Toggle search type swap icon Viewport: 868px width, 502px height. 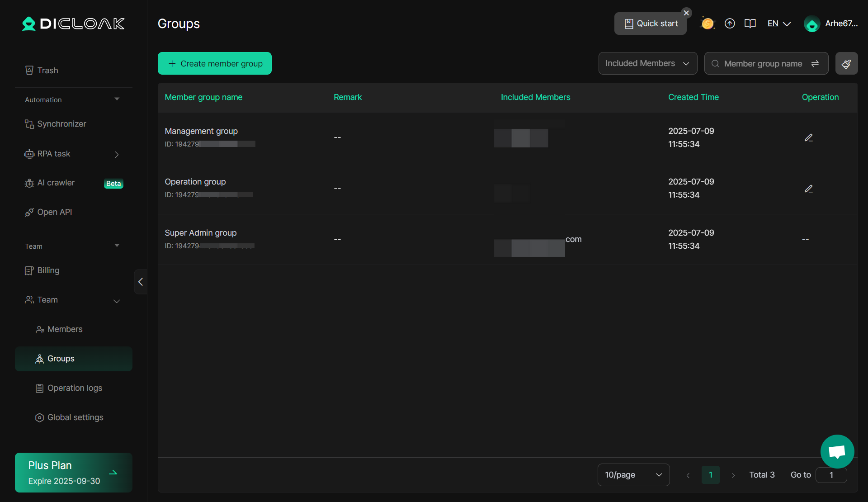815,64
